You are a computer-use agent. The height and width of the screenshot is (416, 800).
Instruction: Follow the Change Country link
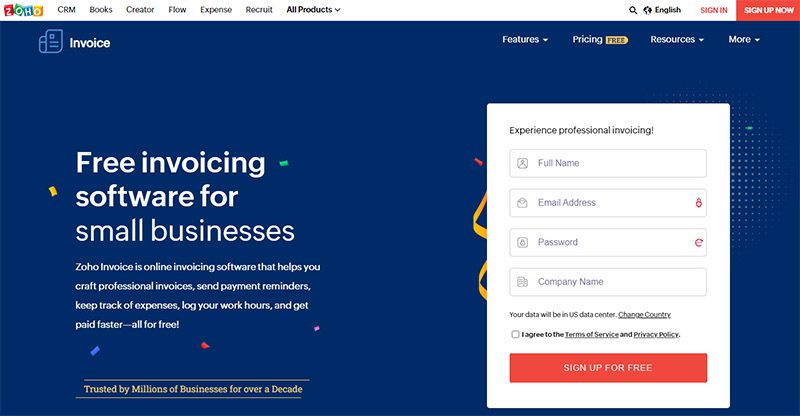(x=644, y=314)
